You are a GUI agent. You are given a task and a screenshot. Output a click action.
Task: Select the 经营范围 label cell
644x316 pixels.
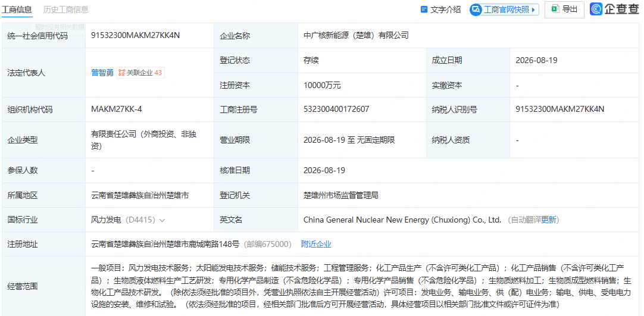(x=44, y=286)
